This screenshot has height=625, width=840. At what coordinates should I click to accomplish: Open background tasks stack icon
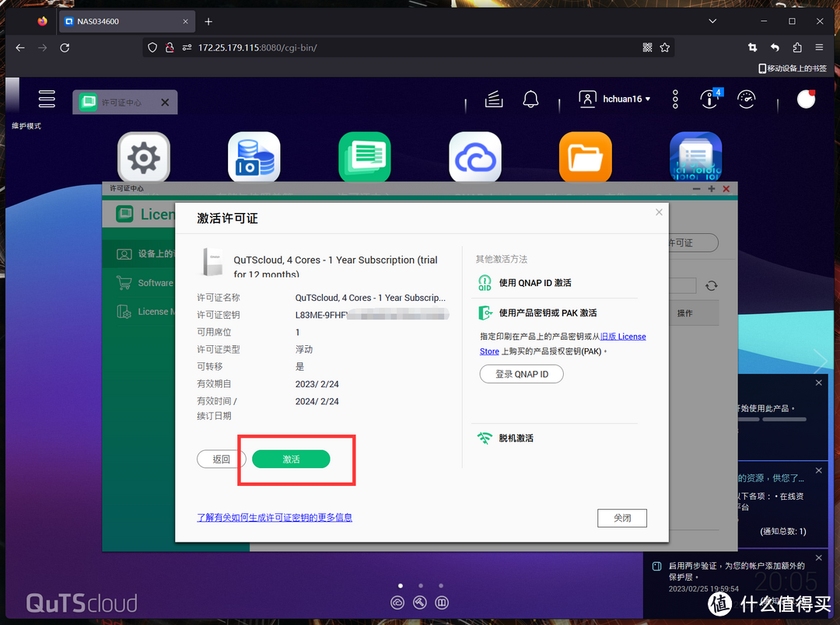[x=493, y=99]
